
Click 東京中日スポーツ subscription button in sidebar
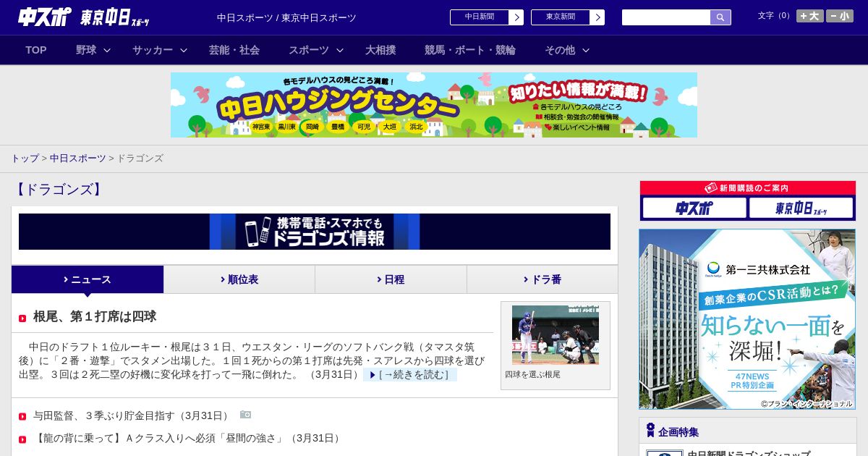click(801, 208)
